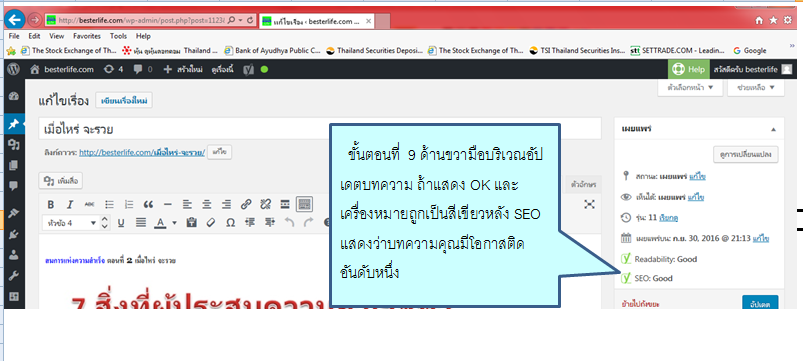This screenshot has width=803, height=361.
Task: Open Comments from the sidebar
Action: pyautogui.click(x=14, y=185)
